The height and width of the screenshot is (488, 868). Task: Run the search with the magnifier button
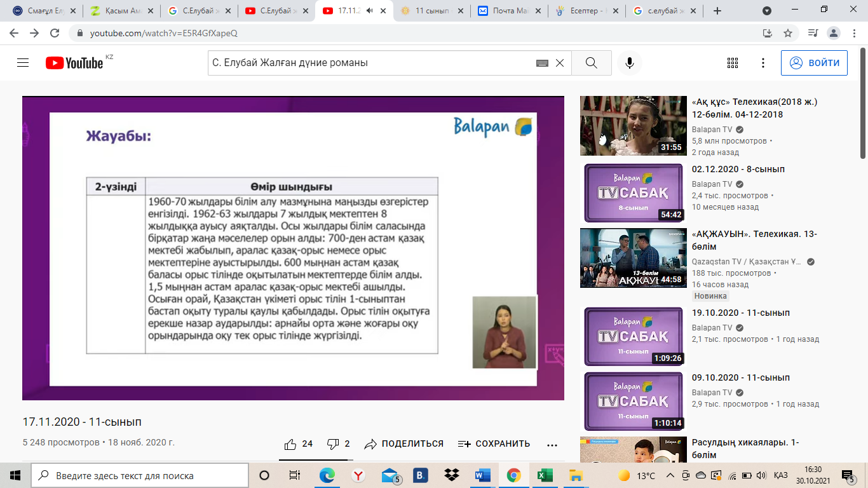pos(591,63)
